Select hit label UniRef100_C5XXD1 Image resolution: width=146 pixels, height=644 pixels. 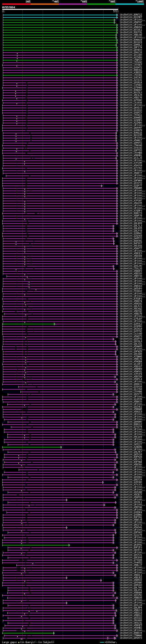click(131, 75)
